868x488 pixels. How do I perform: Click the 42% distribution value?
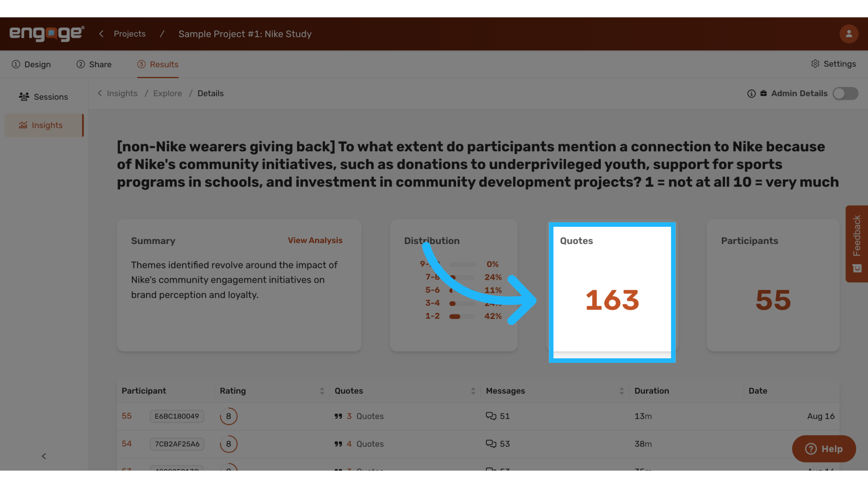pyautogui.click(x=493, y=316)
